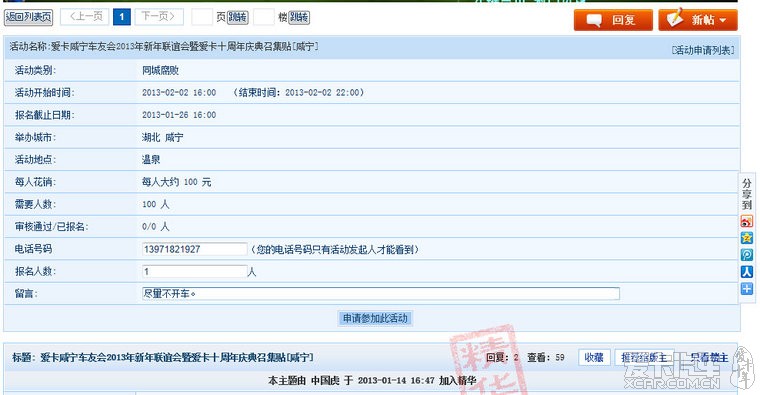Click the 留言 message text field
Viewport: 760px width, 395px height.
380,294
